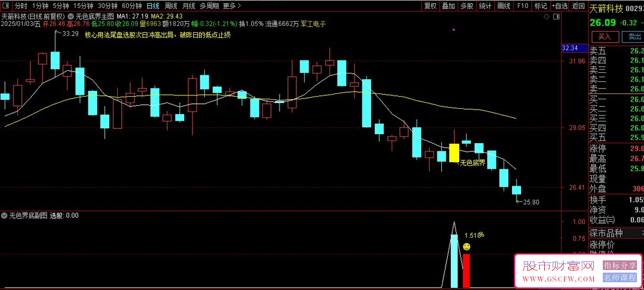Open F10 company information
Image resolution: width=644 pixels, height=290 pixels.
(522, 6)
